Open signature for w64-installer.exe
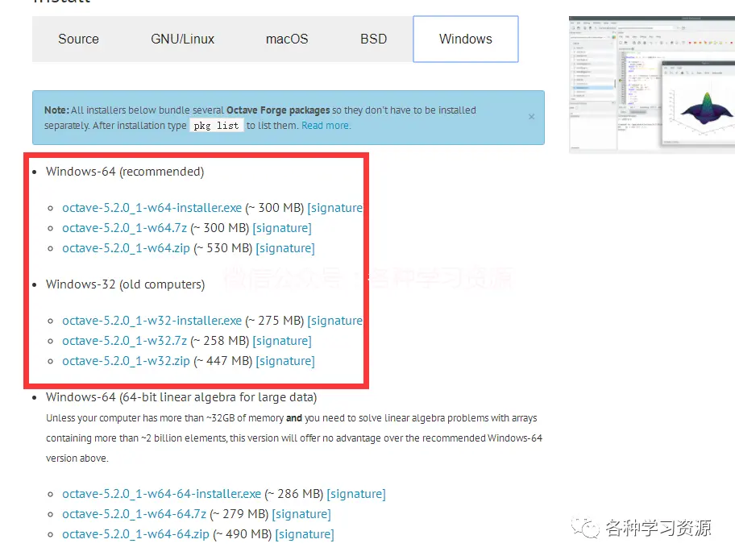 point(335,208)
